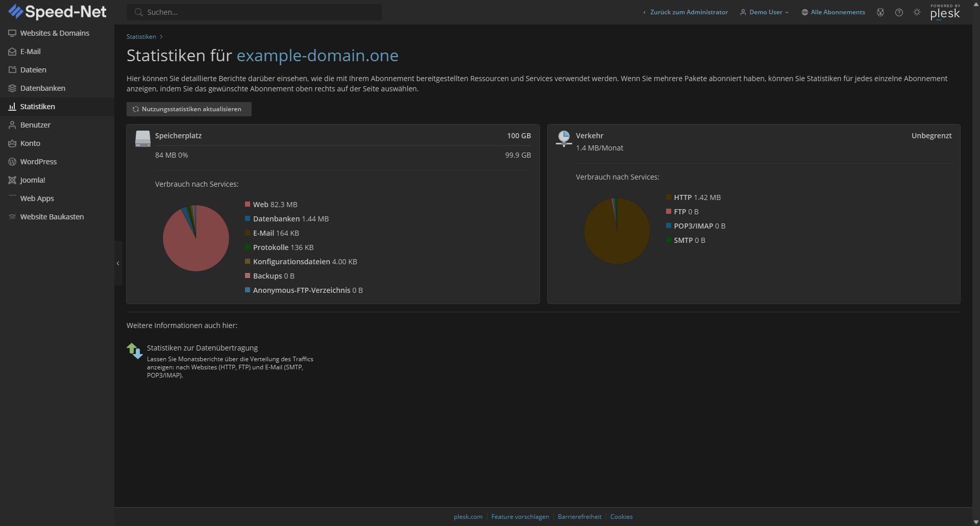The image size is (980, 526).
Task: Click the data transfer arrows icon
Action: pos(135,351)
